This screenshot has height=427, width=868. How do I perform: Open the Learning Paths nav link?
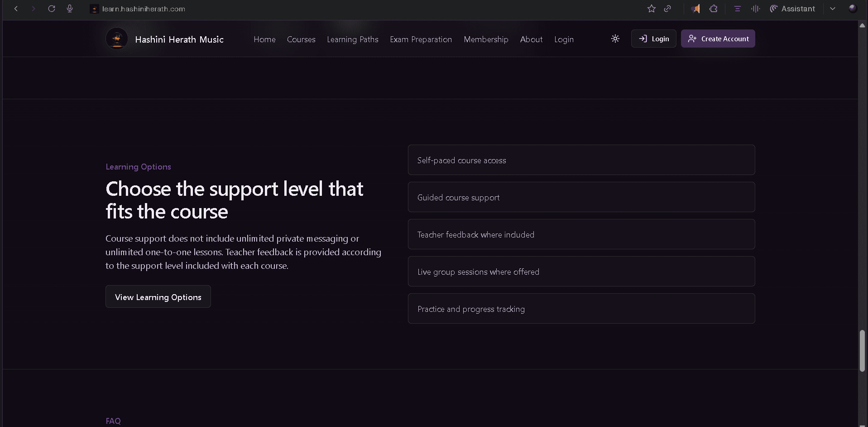coord(353,39)
